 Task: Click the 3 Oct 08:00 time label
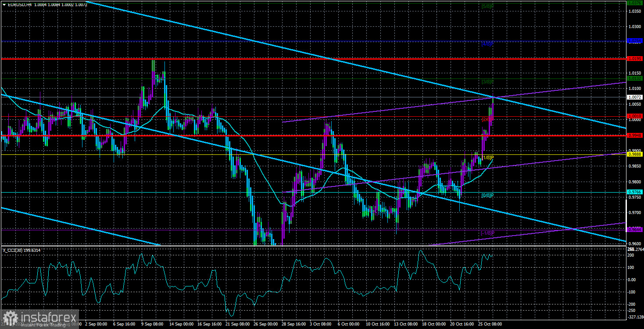click(320, 324)
